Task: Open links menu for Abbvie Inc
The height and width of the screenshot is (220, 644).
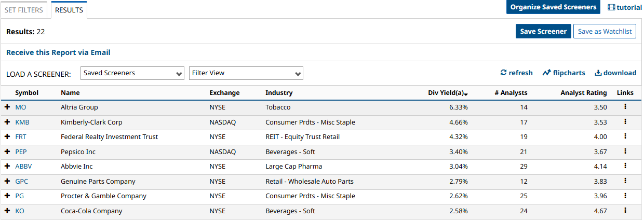Action: pyautogui.click(x=625, y=166)
